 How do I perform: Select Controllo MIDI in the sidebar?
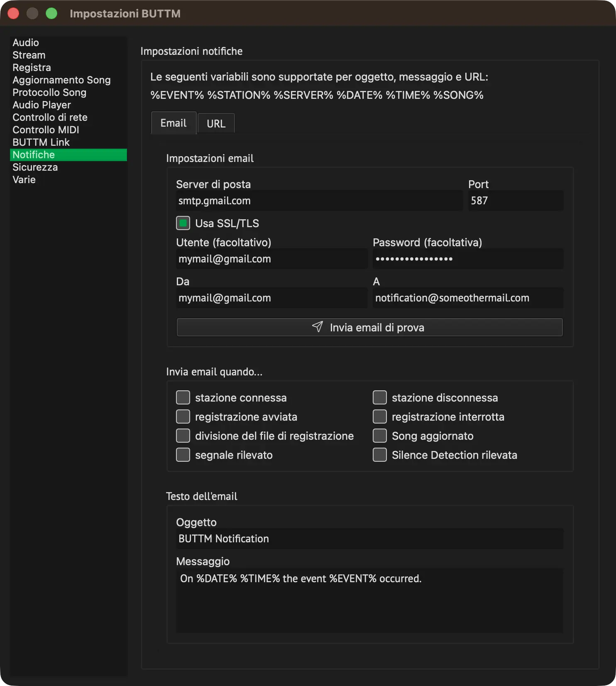[68, 130]
